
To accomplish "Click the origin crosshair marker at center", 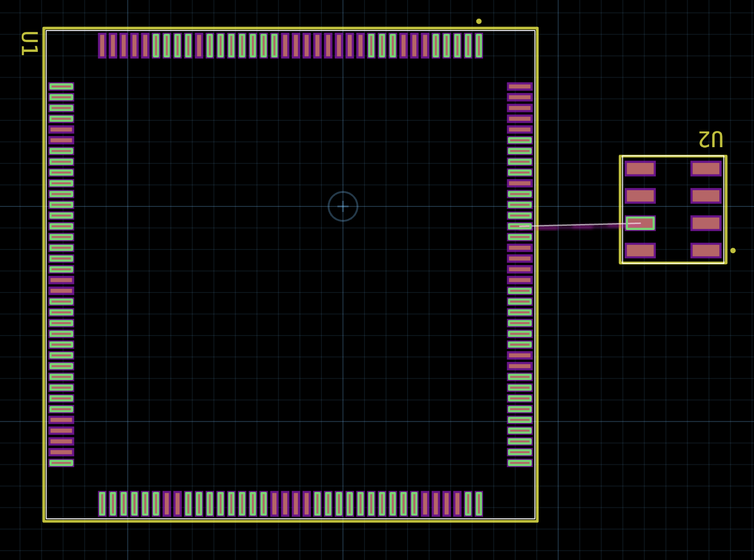I will (343, 207).
